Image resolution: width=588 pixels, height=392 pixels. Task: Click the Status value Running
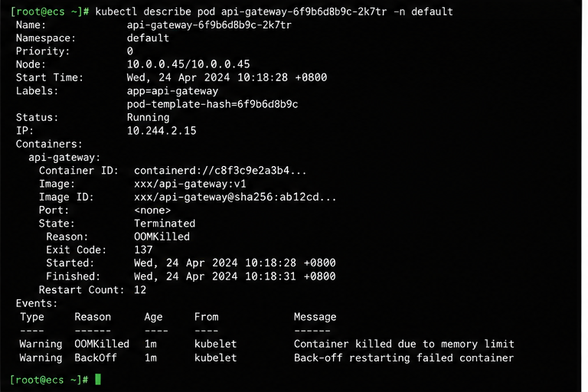148,118
